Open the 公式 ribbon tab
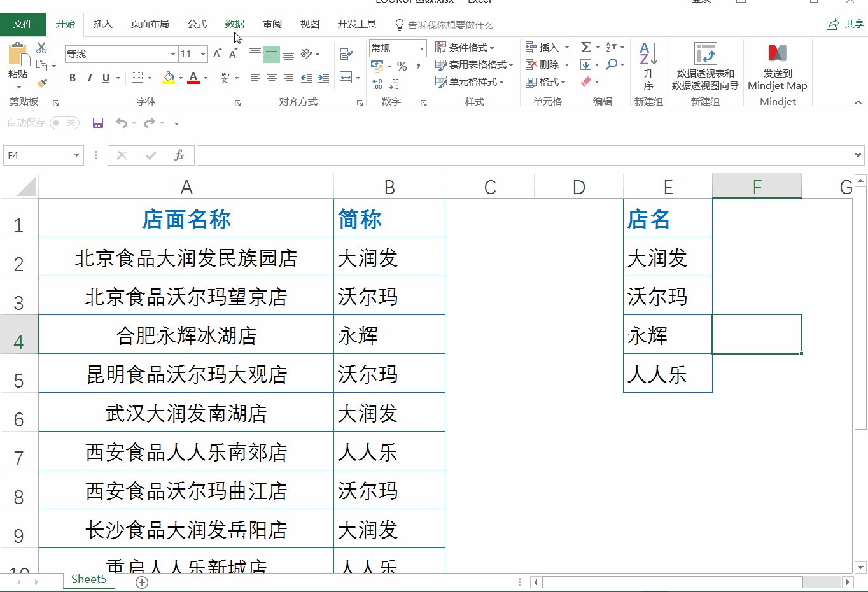Image resolution: width=868 pixels, height=592 pixels. [197, 24]
